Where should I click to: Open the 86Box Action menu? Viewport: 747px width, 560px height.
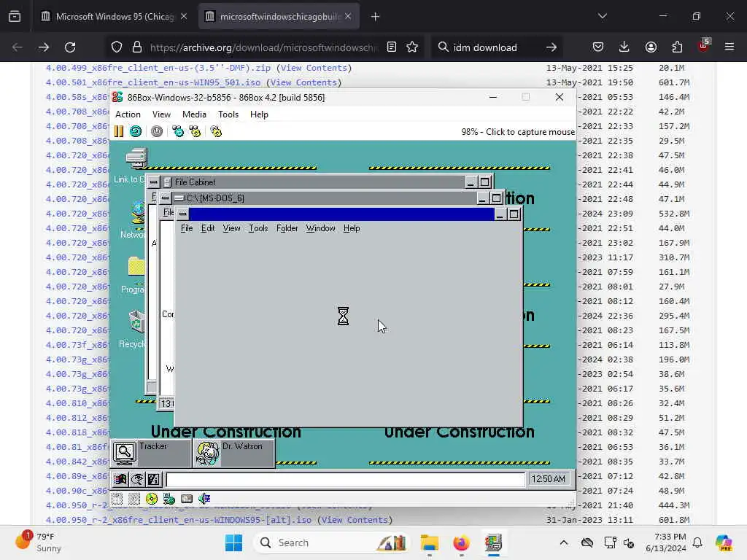128,114
